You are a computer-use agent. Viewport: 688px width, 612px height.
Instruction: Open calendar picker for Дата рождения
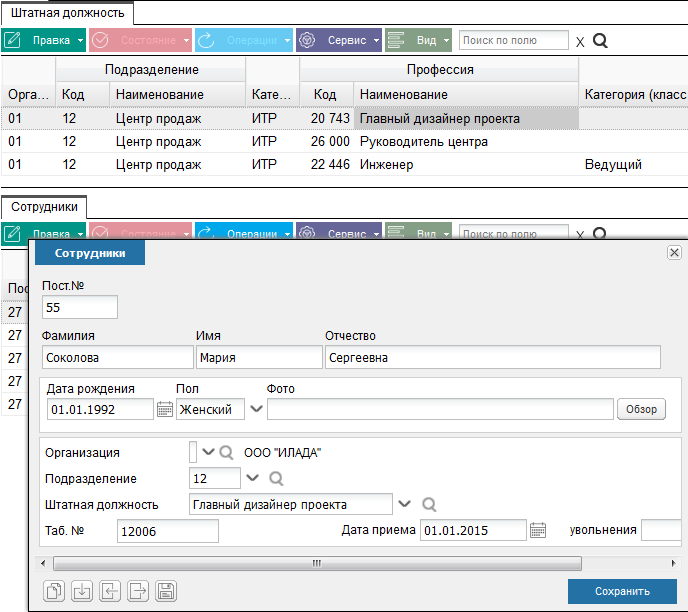(165, 409)
